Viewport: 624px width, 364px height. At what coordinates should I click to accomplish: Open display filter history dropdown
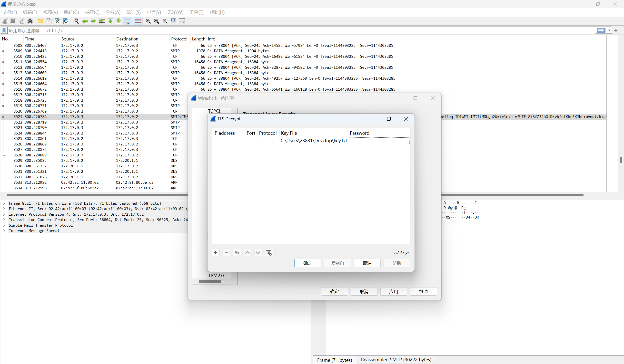(609, 30)
